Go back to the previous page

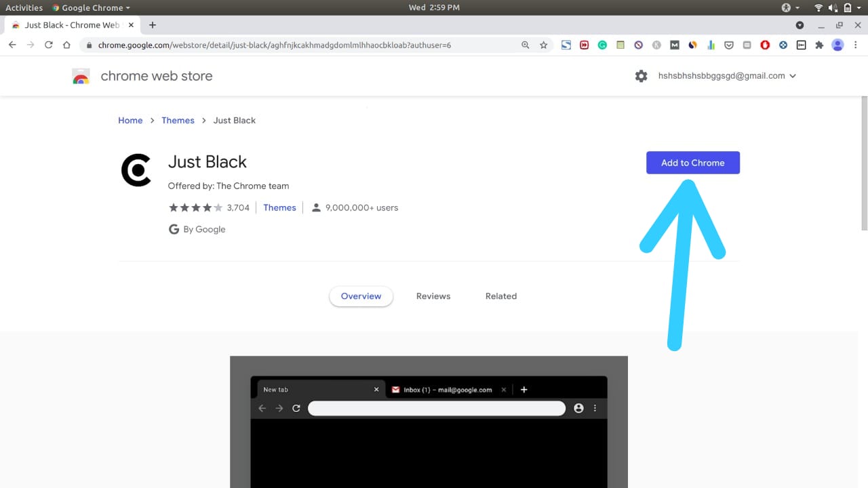coord(12,45)
